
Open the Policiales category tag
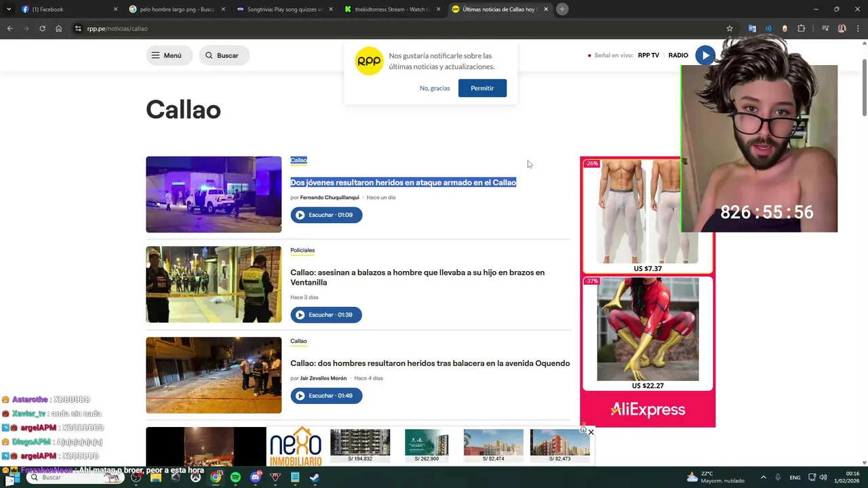click(302, 250)
